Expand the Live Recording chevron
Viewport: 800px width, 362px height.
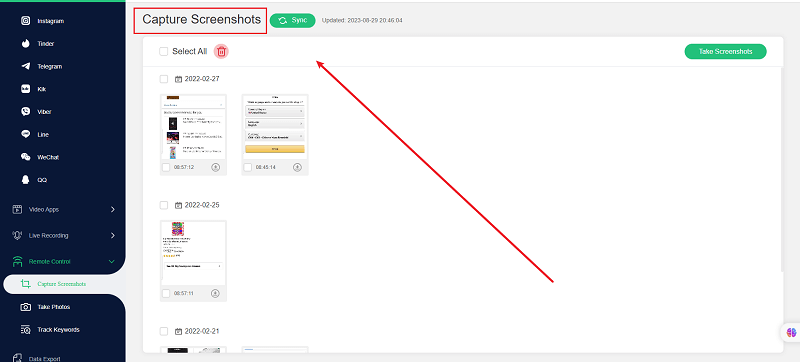click(113, 236)
